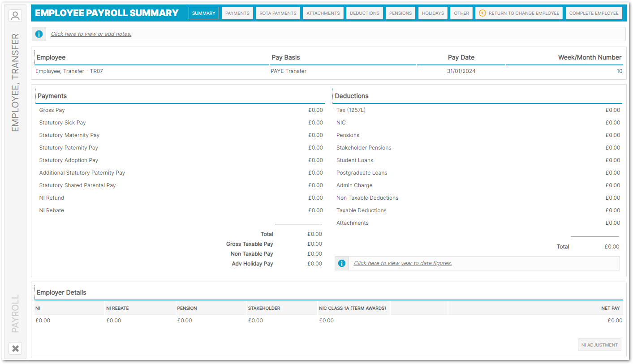Open the view year to date figures link
The image size is (633, 364).
click(x=403, y=263)
